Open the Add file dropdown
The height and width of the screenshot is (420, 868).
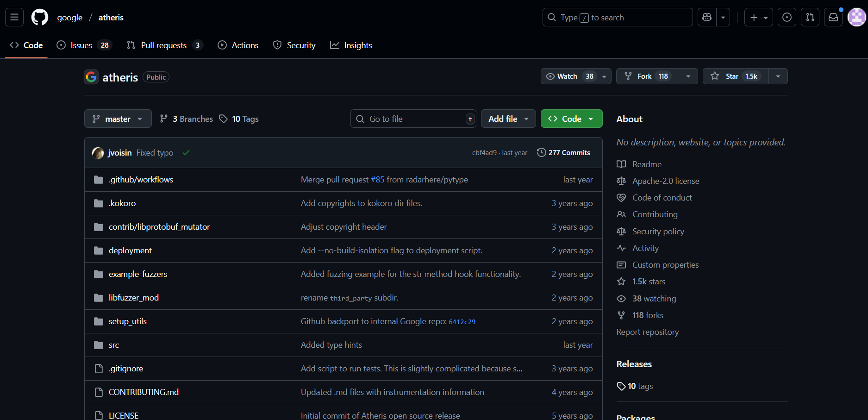(x=508, y=119)
